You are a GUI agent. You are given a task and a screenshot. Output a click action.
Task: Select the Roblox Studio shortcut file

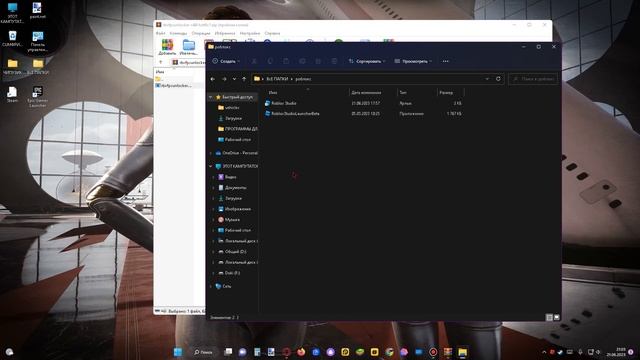click(284, 103)
